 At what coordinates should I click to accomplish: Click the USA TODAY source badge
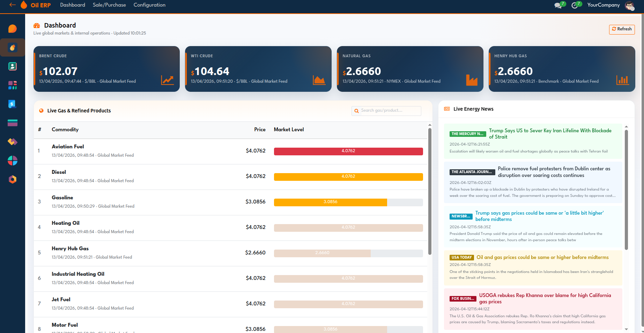461,258
